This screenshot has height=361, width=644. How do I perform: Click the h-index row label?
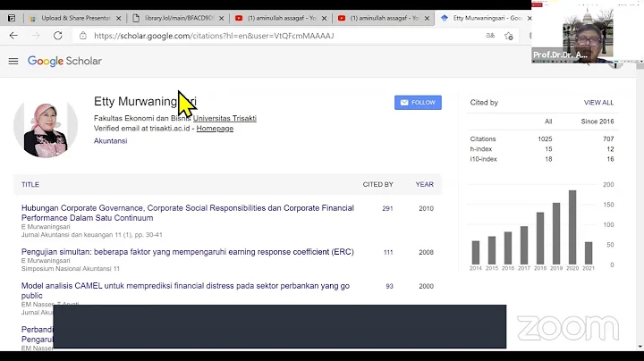click(481, 149)
